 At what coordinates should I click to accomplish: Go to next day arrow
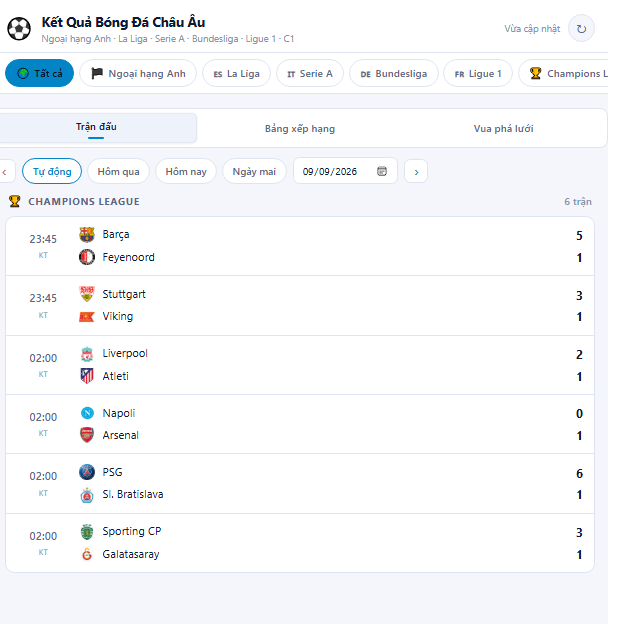click(416, 172)
